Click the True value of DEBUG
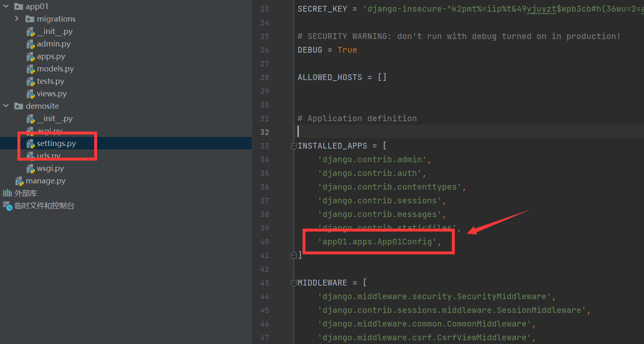644x344 pixels. (347, 50)
